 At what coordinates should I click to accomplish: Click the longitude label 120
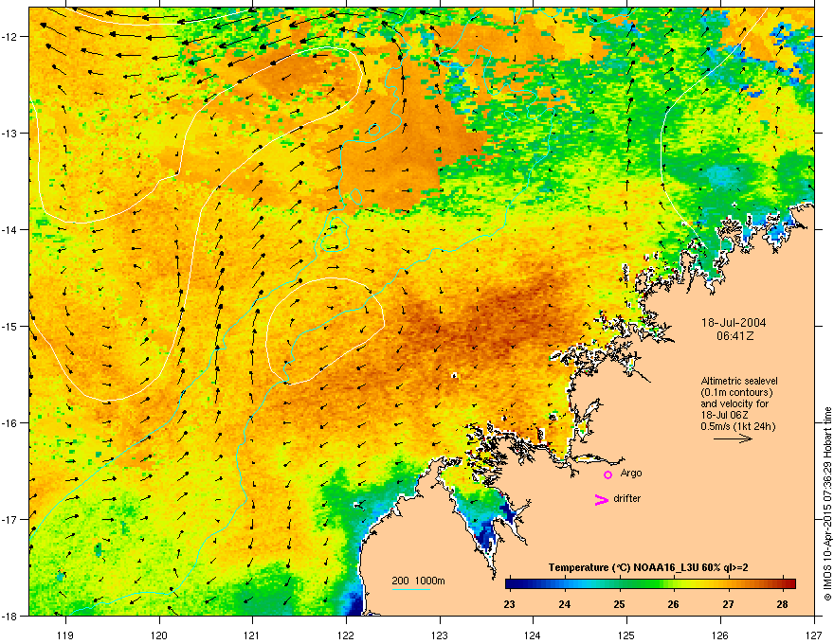pos(159,635)
